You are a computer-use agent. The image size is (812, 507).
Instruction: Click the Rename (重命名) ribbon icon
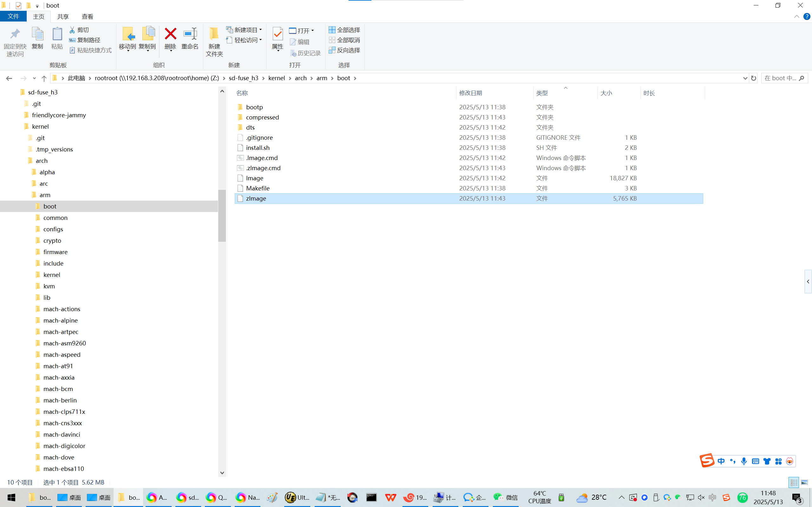[x=190, y=34]
